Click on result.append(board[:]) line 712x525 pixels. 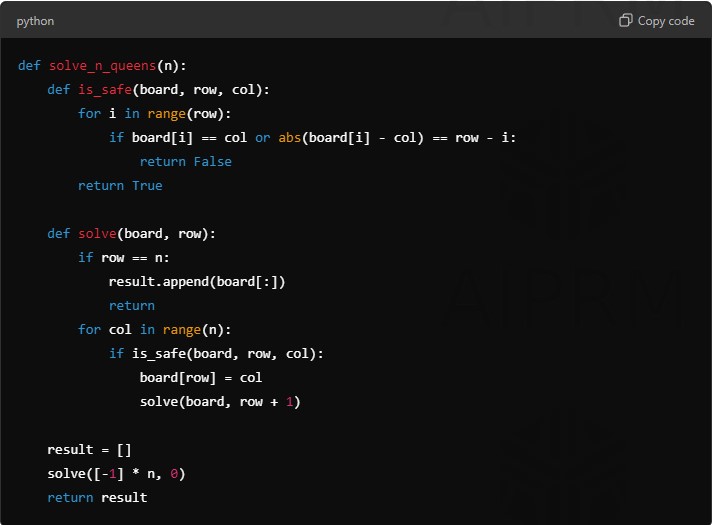(x=197, y=282)
